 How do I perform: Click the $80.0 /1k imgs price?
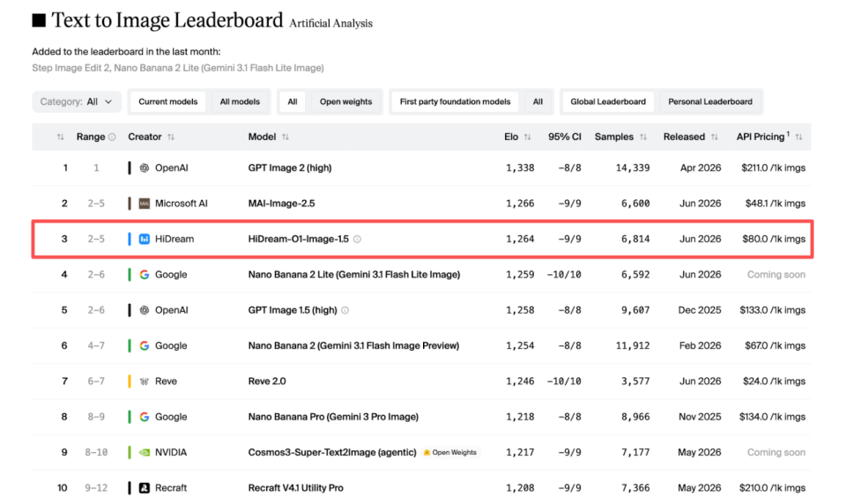tap(774, 239)
